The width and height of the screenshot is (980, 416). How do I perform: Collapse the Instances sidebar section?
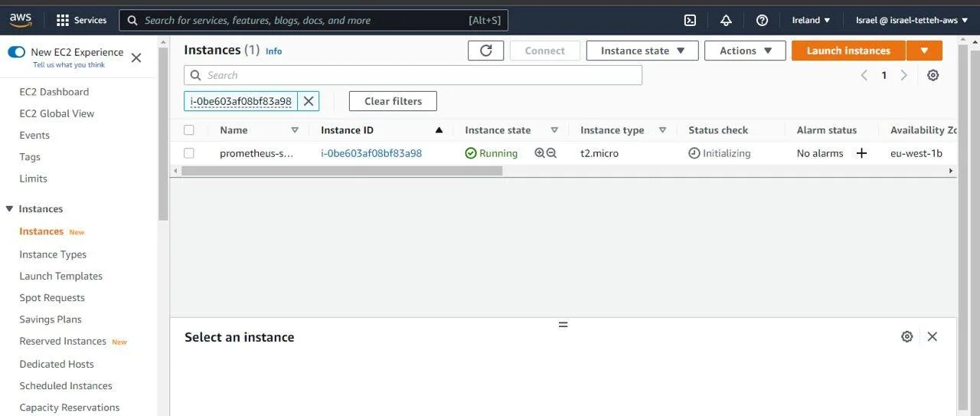click(10, 208)
